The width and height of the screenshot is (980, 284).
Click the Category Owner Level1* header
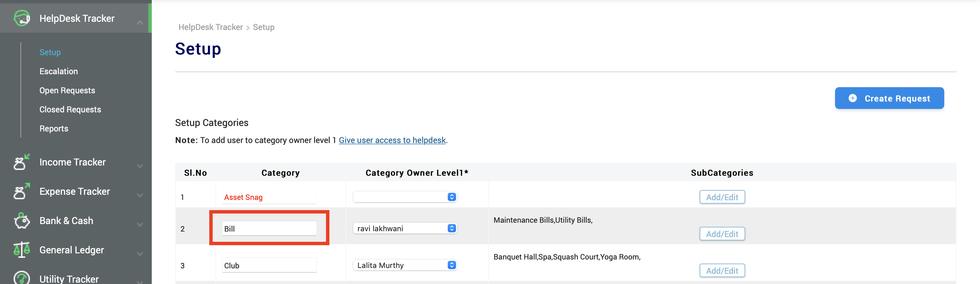tap(416, 173)
